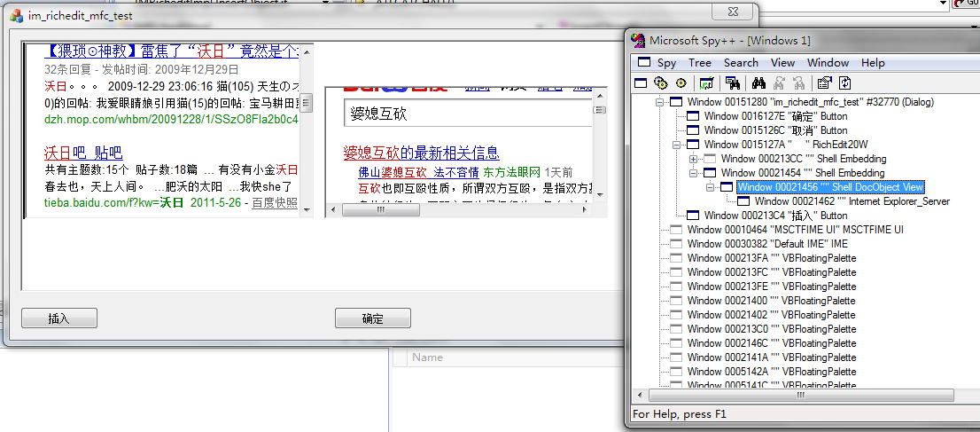
Task: Open the Tree menu
Action: click(x=699, y=63)
